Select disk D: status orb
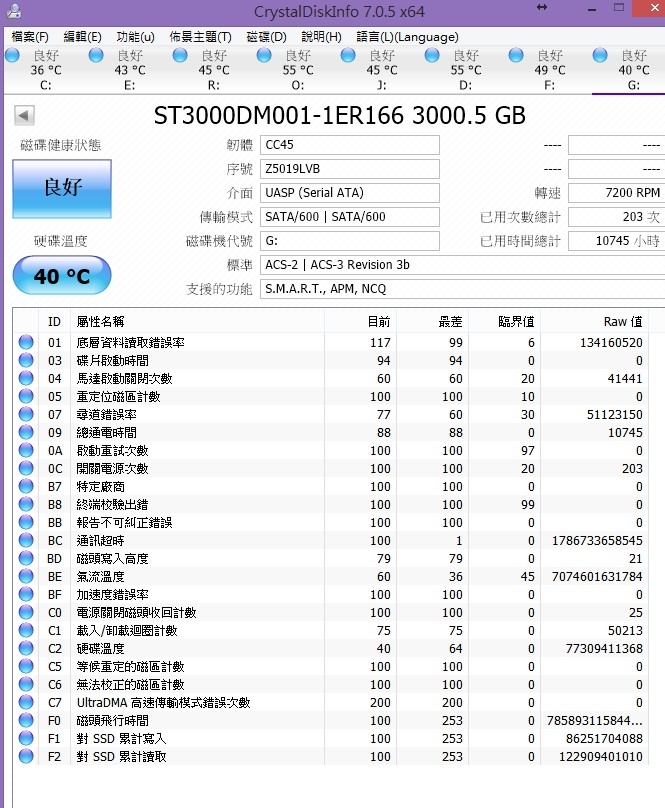The height and width of the screenshot is (808, 665). pyautogui.click(x=432, y=55)
